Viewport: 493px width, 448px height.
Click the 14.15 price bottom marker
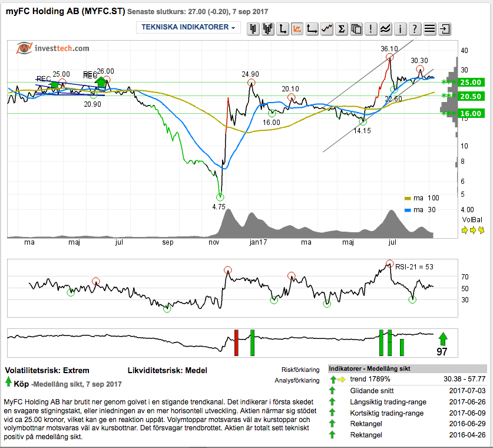[x=363, y=122]
